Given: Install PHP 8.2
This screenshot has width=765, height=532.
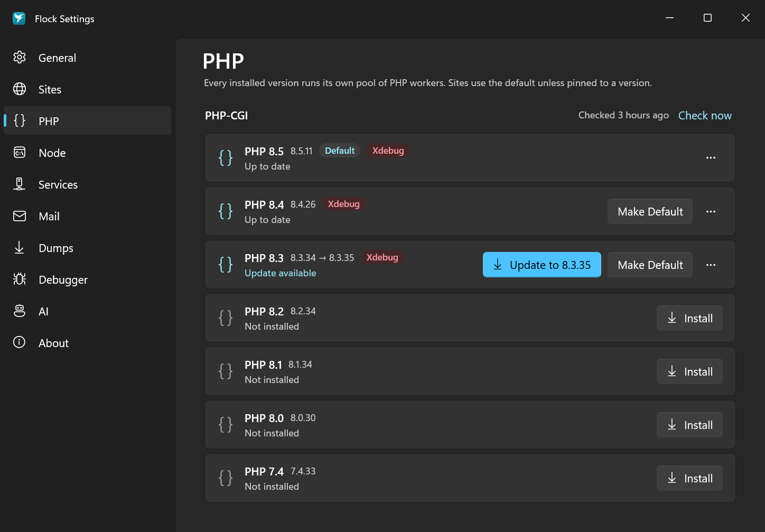Looking at the screenshot, I should 689,318.
